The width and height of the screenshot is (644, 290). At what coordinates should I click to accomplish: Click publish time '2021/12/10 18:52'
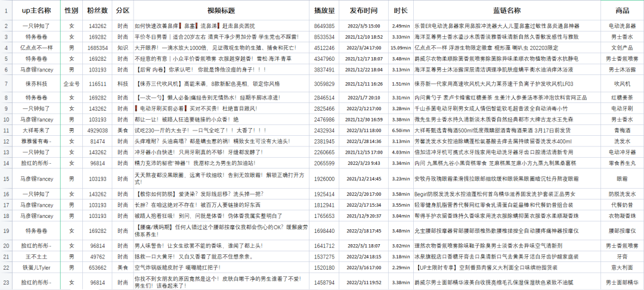point(364,37)
